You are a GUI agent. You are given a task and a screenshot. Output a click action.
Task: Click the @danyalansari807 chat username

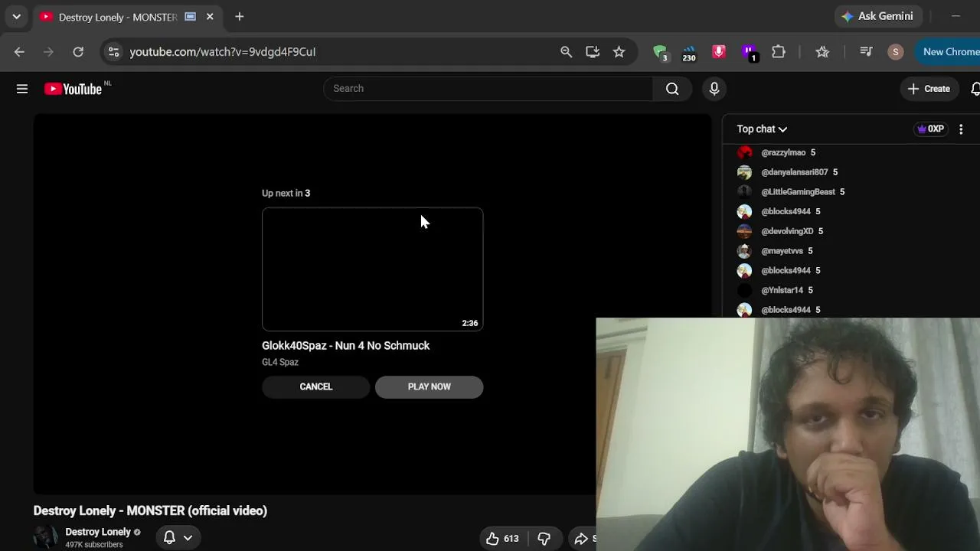795,172
